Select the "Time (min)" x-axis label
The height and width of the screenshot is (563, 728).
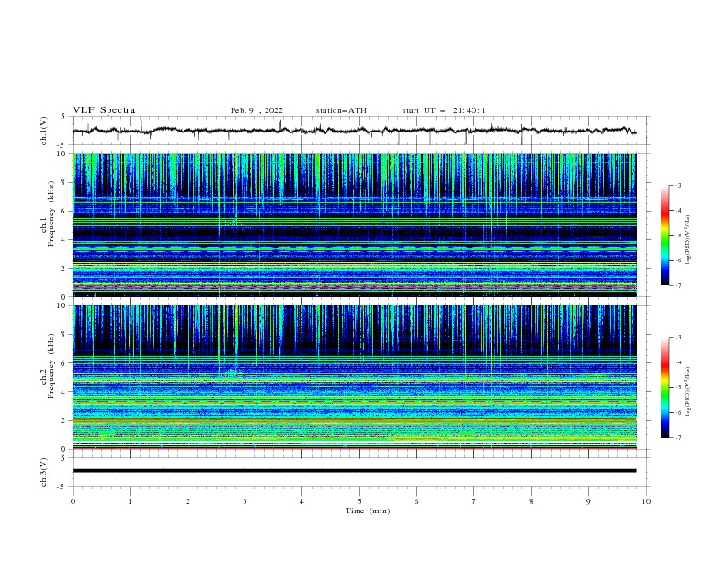(x=368, y=511)
